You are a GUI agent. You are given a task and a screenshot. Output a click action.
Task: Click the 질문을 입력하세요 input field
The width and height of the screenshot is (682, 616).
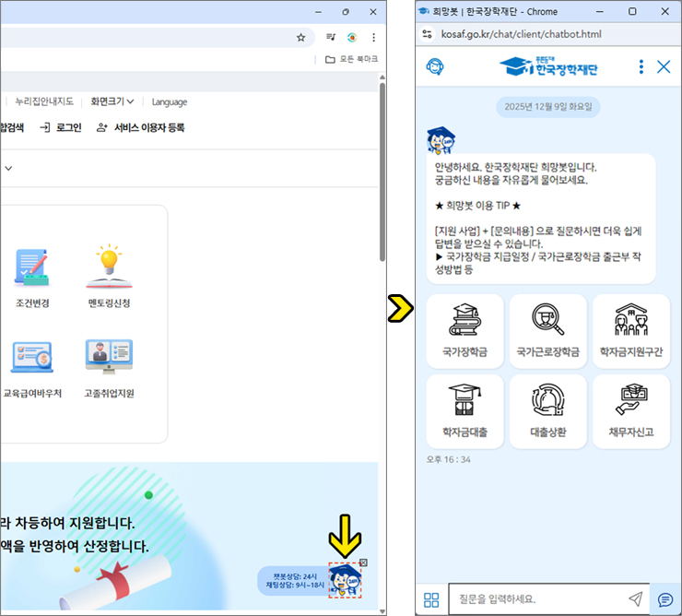539,599
